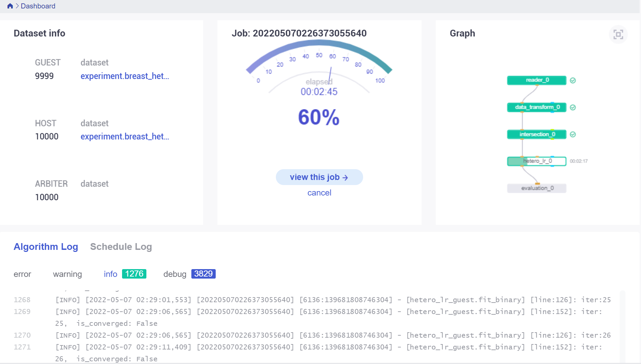This screenshot has width=641, height=364.
Task: Cancel the running job
Action: (x=319, y=193)
